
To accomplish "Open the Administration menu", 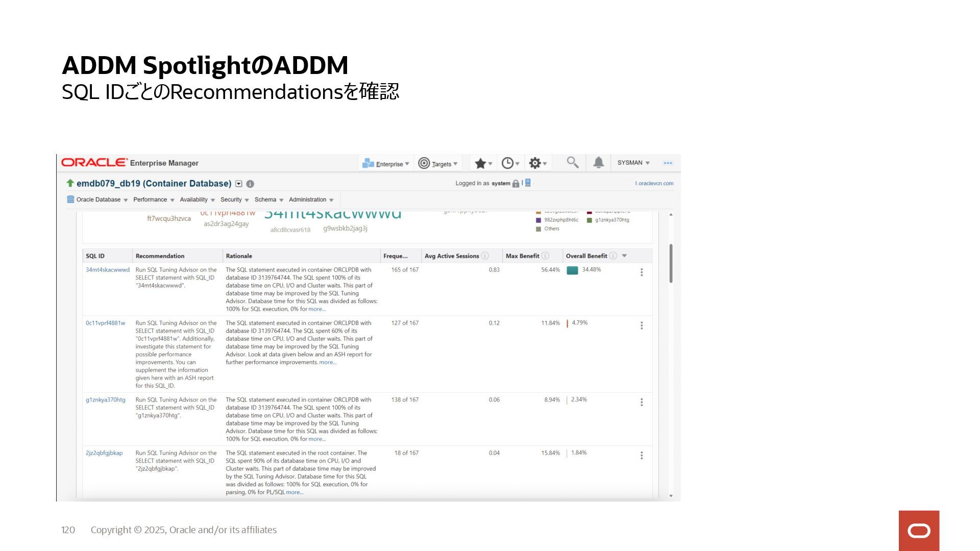I will (311, 199).
